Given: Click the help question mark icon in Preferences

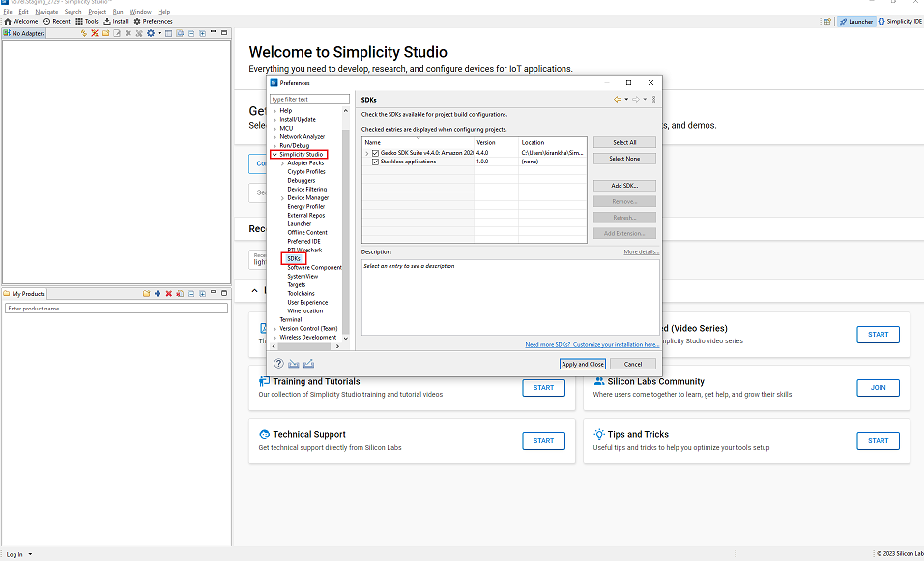Looking at the screenshot, I should (278, 364).
